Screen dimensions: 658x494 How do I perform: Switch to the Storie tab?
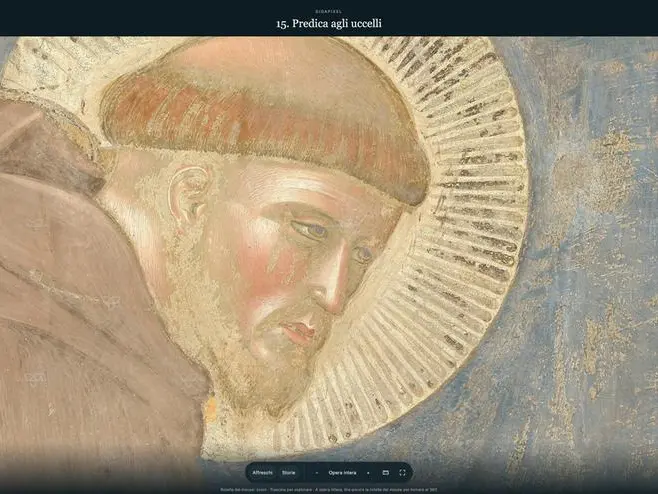coord(288,473)
